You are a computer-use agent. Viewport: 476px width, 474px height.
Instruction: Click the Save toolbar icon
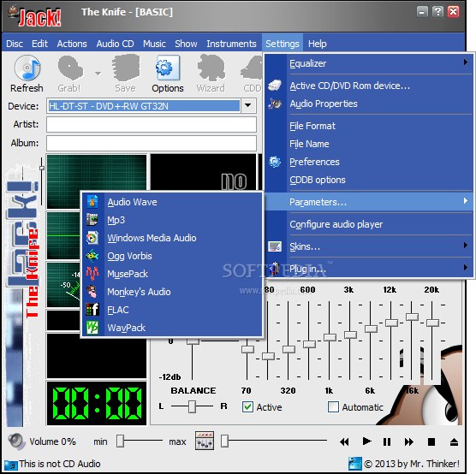[x=126, y=68]
